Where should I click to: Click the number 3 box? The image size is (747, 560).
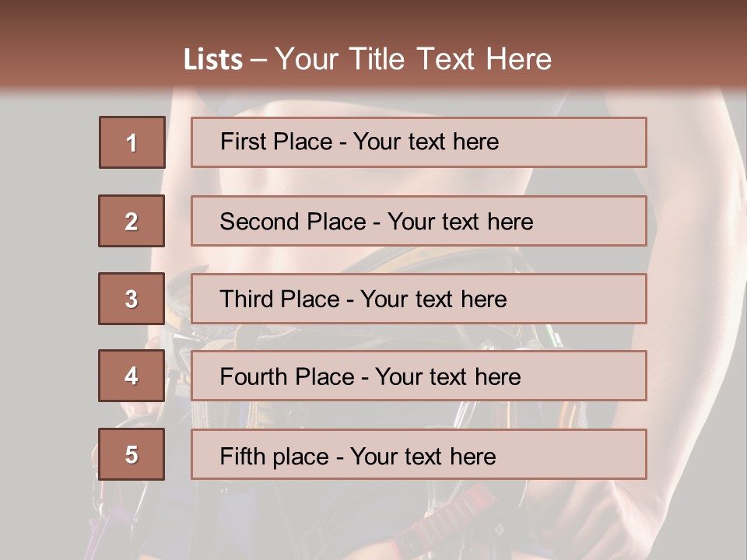pyautogui.click(x=132, y=299)
